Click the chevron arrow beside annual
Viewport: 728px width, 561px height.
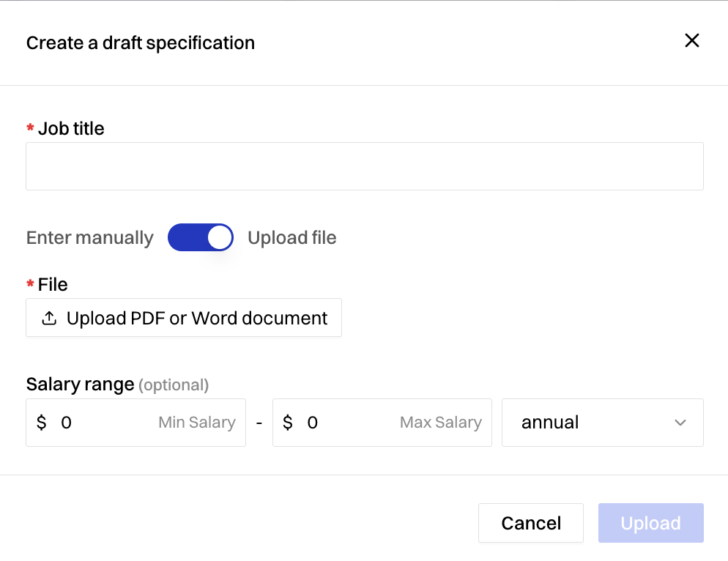(x=680, y=423)
